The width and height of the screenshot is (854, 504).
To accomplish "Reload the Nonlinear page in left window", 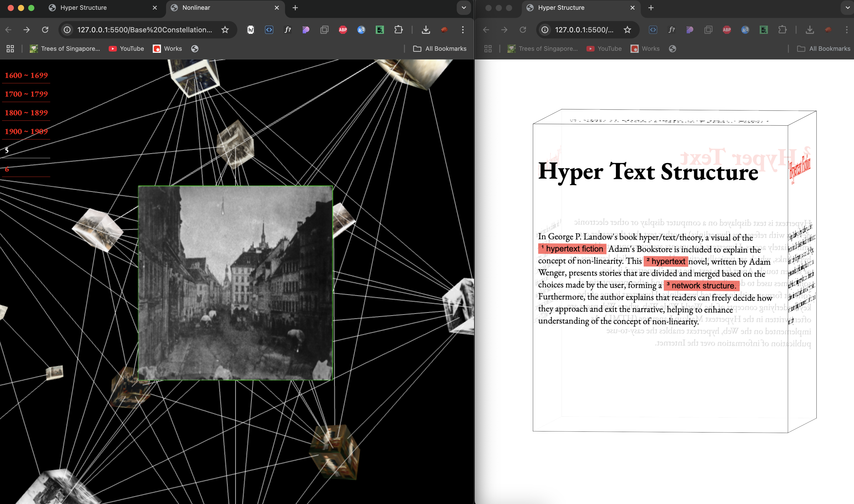I will click(45, 30).
